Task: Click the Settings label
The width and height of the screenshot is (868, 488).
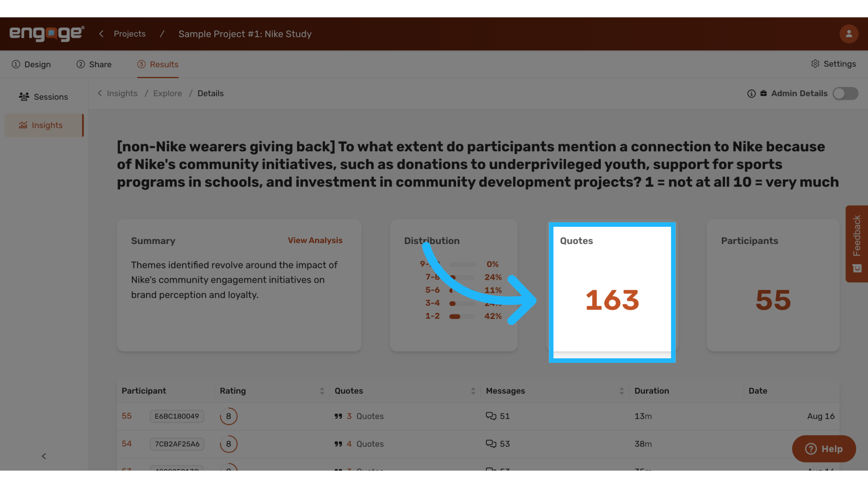Action: pyautogui.click(x=840, y=64)
